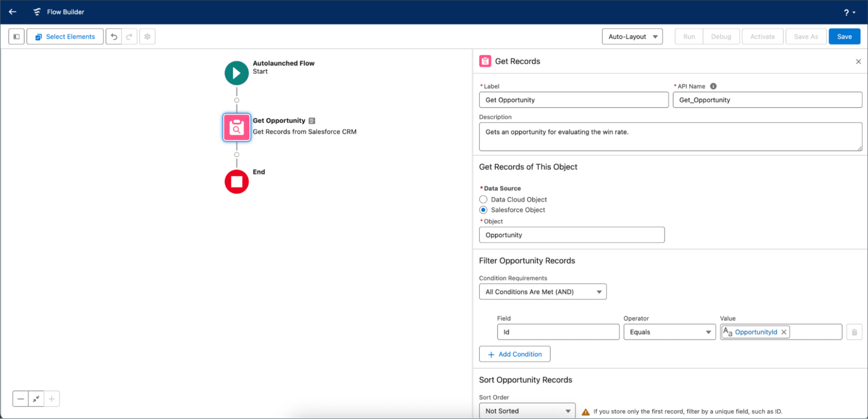This screenshot has height=419, width=868.
Task: Open the Not Sorted sort order dropdown
Action: click(x=527, y=411)
